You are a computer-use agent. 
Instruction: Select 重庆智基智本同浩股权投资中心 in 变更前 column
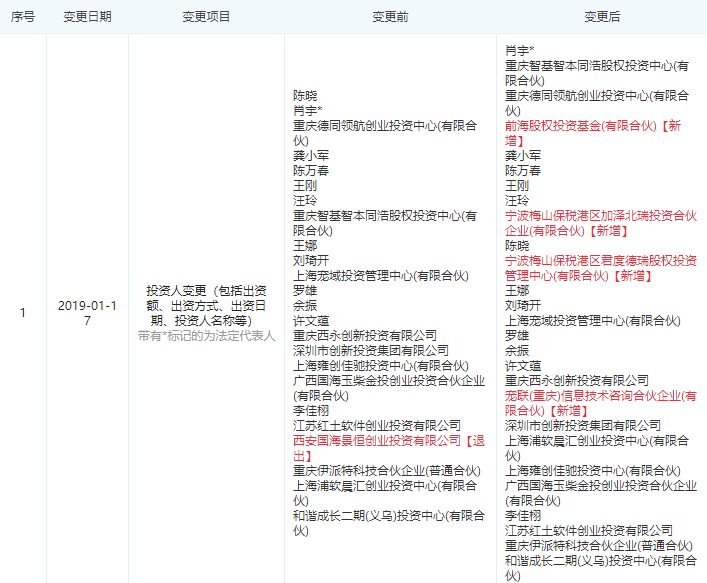click(x=385, y=223)
